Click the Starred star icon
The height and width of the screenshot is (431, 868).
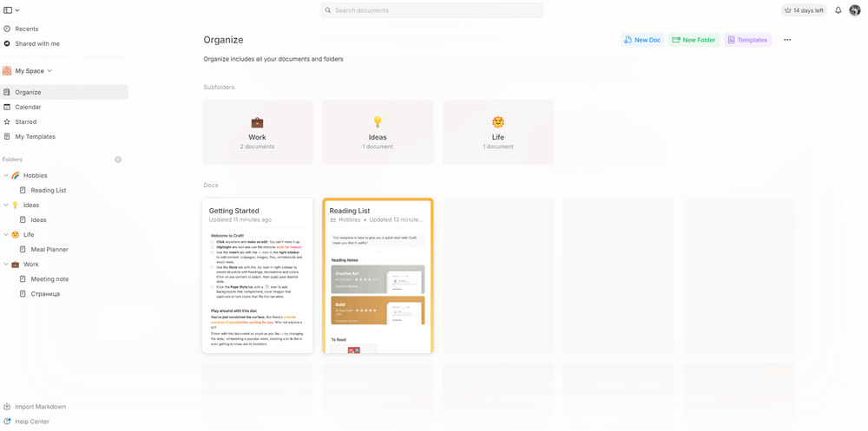[7, 121]
